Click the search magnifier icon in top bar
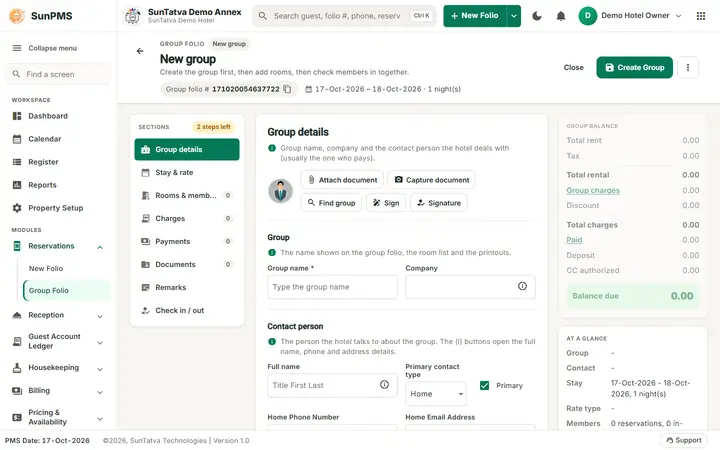The width and height of the screenshot is (720, 450). tap(263, 16)
